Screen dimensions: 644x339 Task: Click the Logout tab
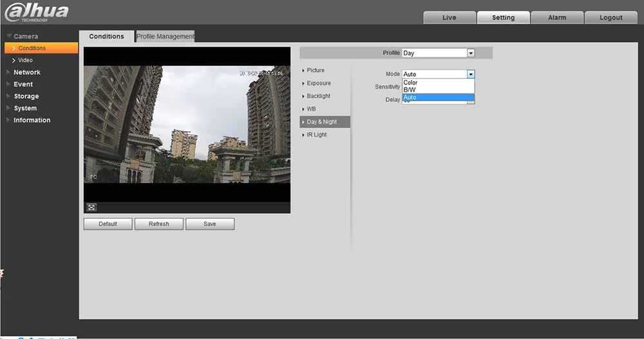[x=611, y=17]
